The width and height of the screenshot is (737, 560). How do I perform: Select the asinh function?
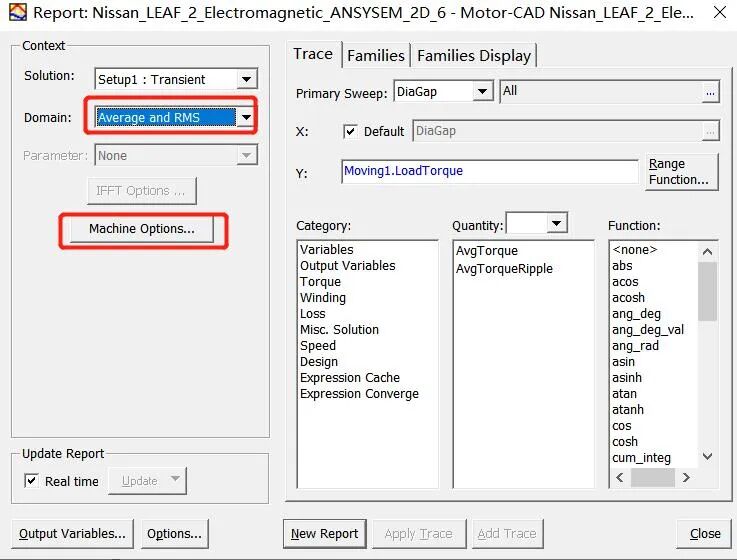click(x=627, y=378)
